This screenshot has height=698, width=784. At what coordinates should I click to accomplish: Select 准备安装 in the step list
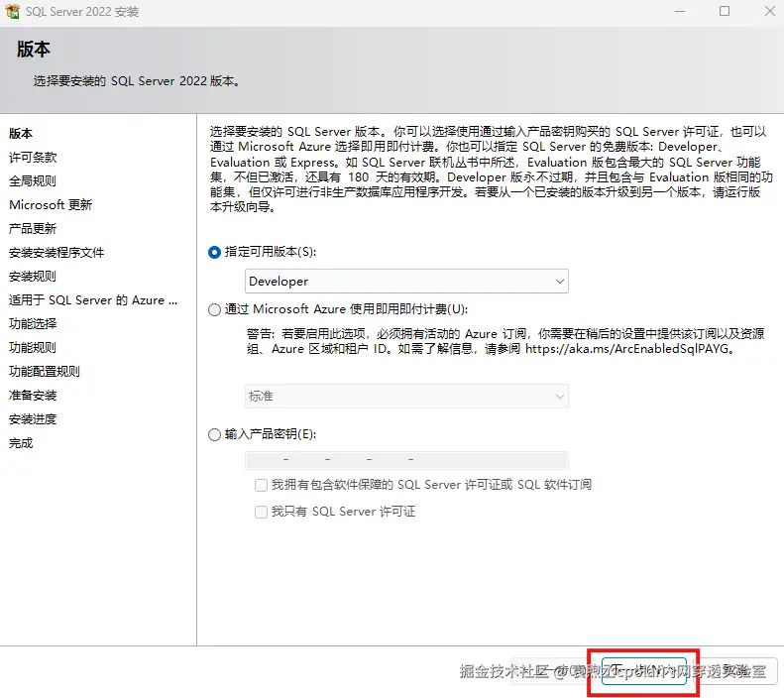pyautogui.click(x=33, y=396)
